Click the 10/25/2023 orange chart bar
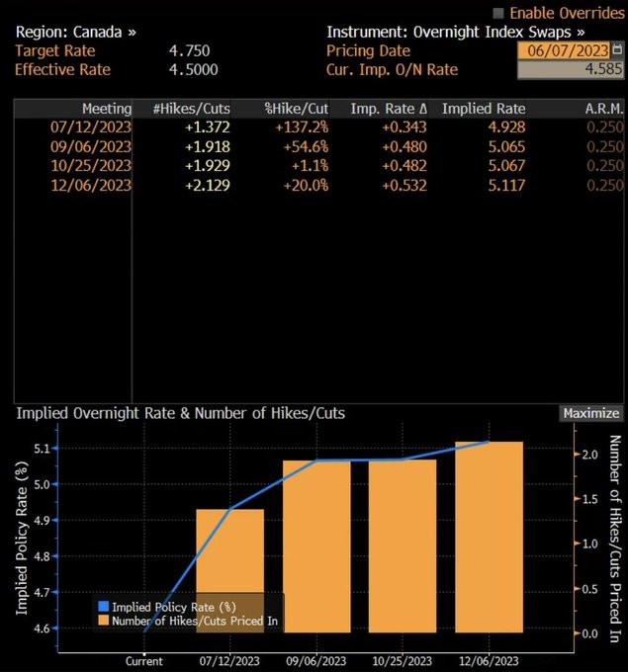 click(403, 546)
